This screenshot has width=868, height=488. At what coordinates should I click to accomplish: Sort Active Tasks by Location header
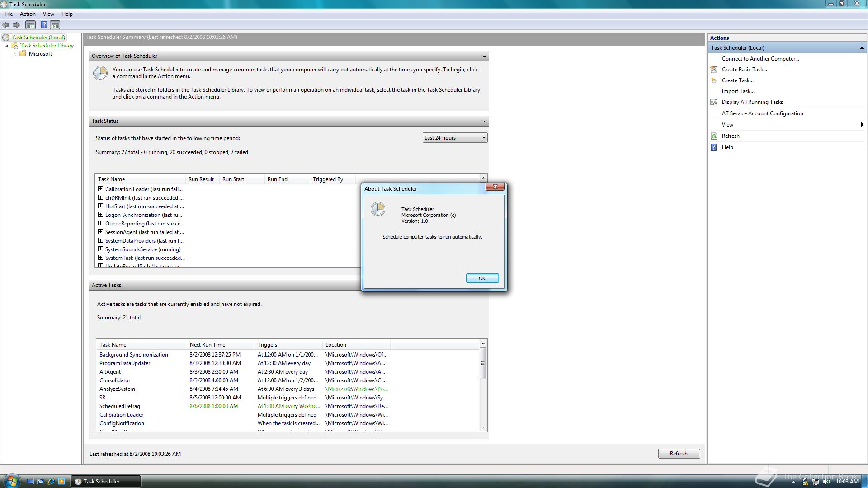tap(356, 345)
